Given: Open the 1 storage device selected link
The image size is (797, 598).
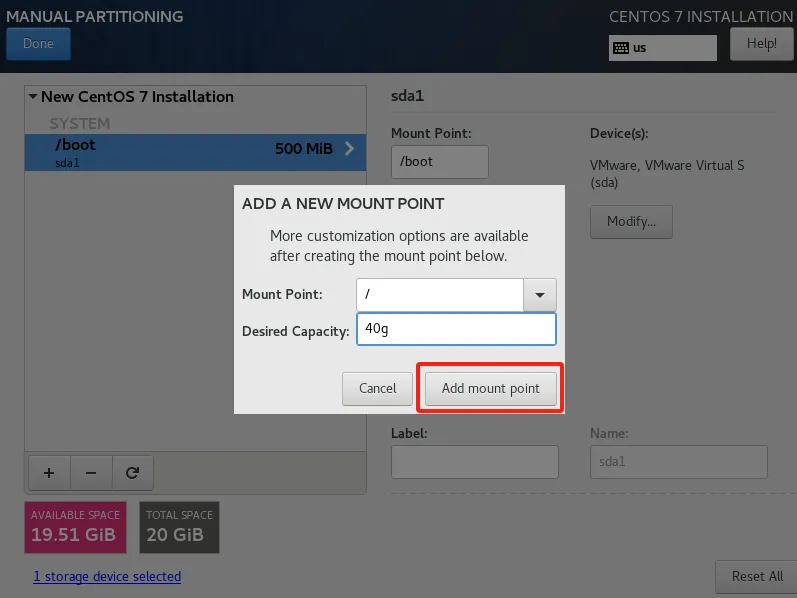Looking at the screenshot, I should pyautogui.click(x=107, y=577).
